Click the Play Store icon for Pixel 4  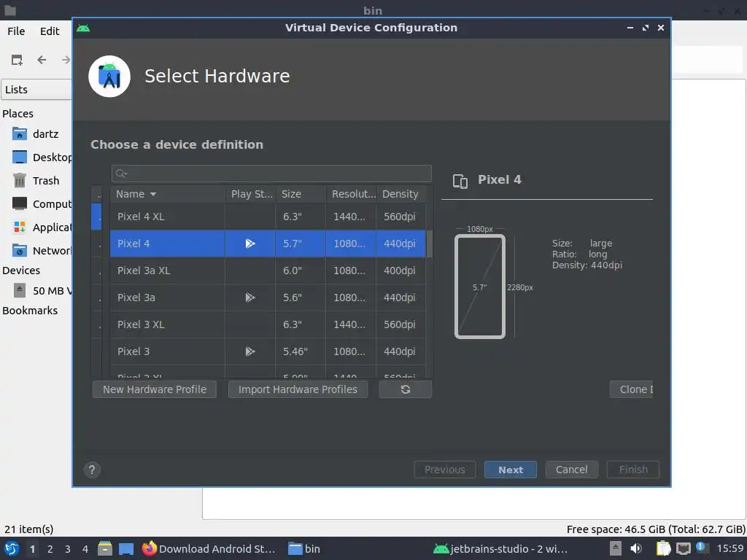tap(250, 244)
